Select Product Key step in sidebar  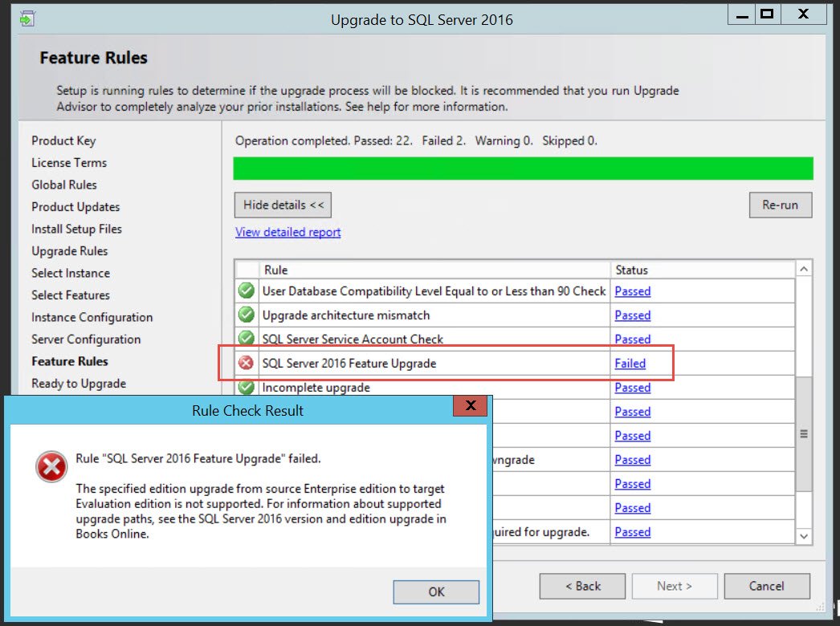[x=63, y=140]
